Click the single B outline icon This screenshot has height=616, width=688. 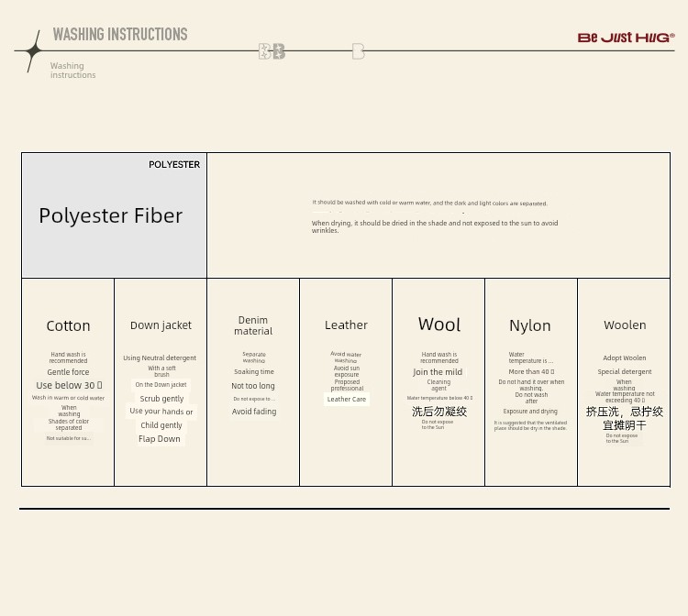tap(359, 52)
